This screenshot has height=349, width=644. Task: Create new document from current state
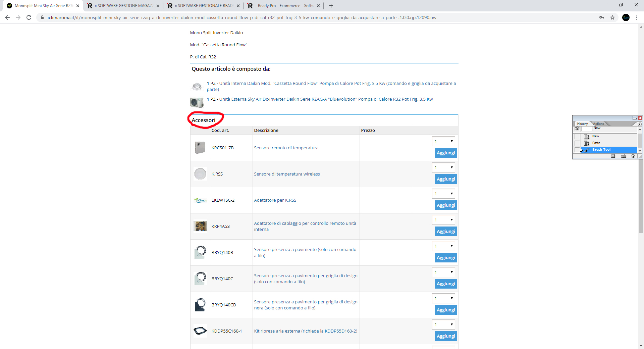pos(613,156)
